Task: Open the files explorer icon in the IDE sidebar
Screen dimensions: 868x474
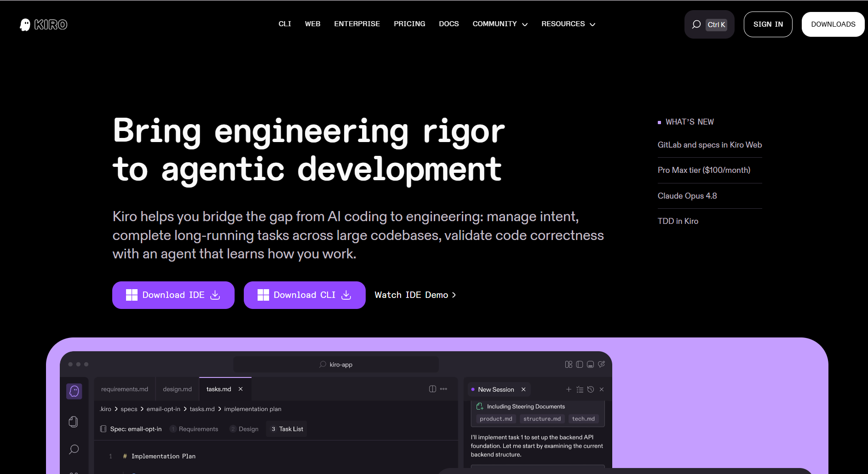Action: (74, 422)
